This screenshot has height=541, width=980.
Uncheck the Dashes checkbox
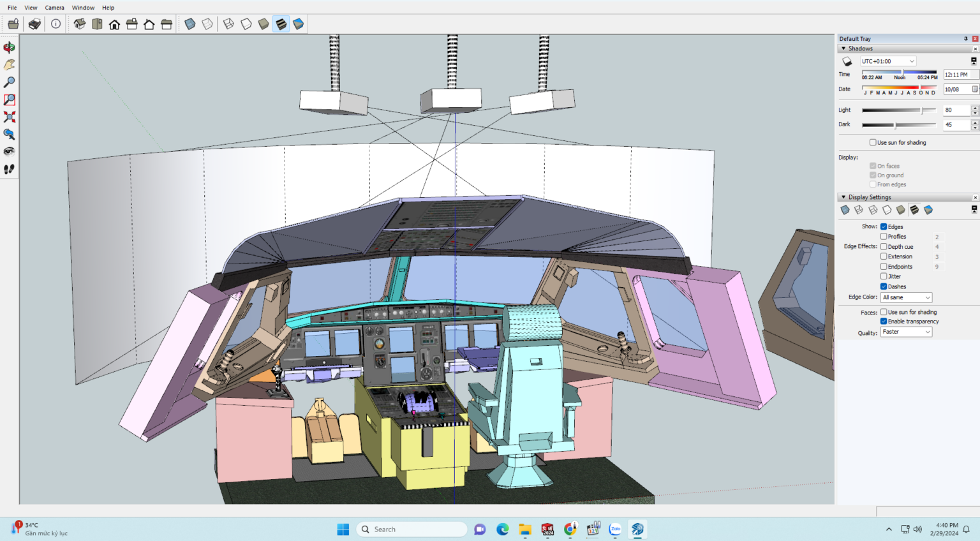tap(884, 286)
